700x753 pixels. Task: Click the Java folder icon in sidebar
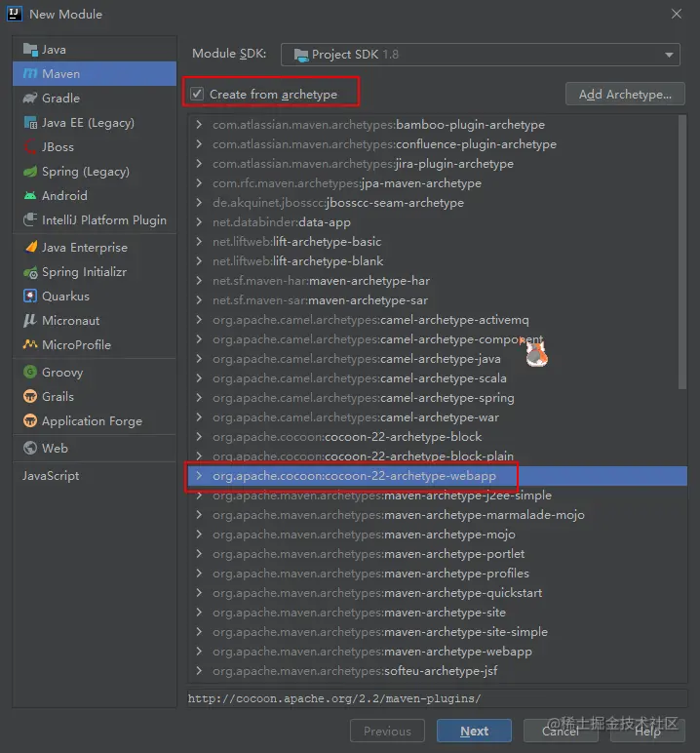pyautogui.click(x=30, y=50)
